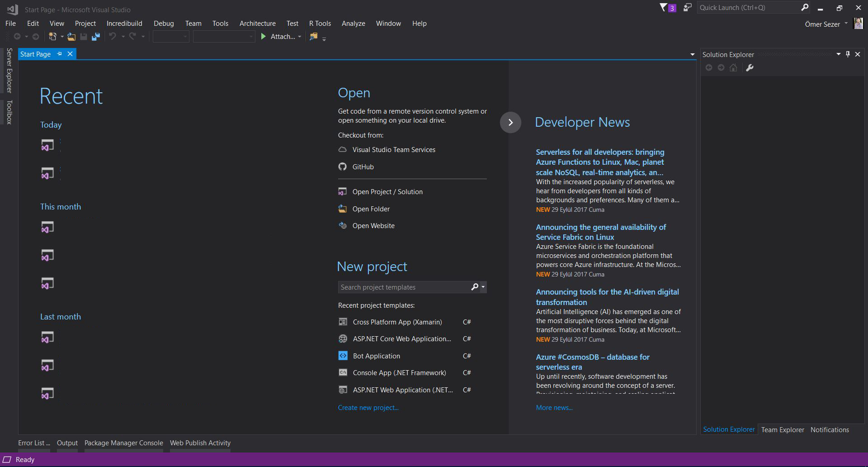Open the Attach button dropdown arrow

pos(299,37)
